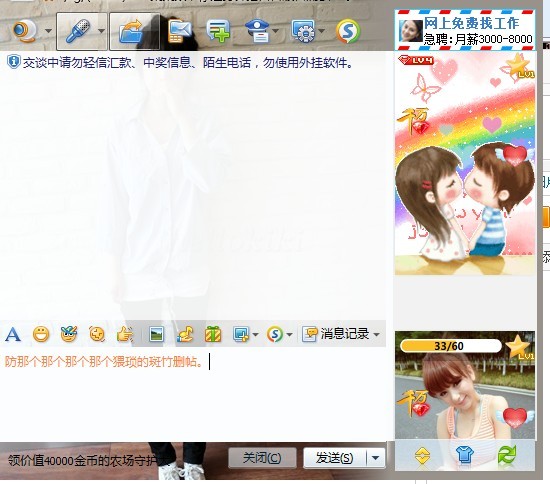Open the online job ad banner
Image resolution: width=550 pixels, height=484 pixels.
(x=465, y=31)
